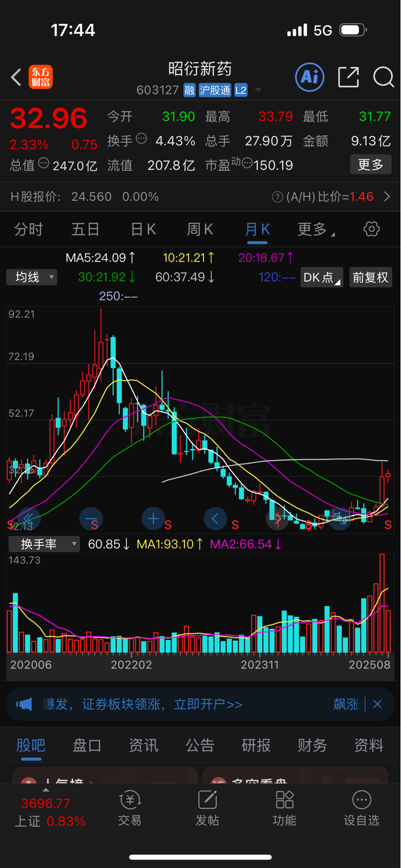The height and width of the screenshot is (868, 401).
Task: Tap the 换手 info bubble icon
Action: (141, 139)
